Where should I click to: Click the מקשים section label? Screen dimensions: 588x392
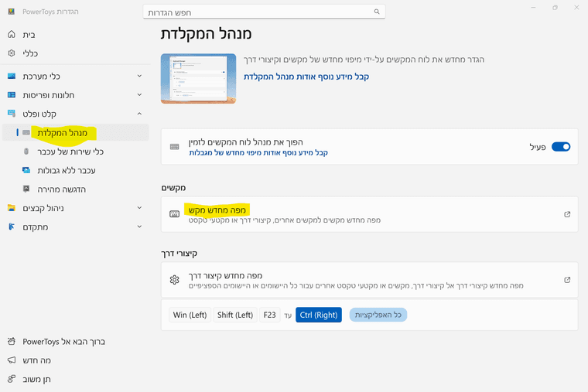(173, 188)
